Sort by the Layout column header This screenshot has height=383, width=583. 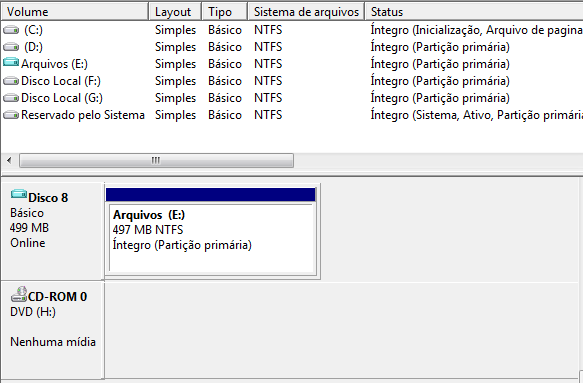pyautogui.click(x=175, y=12)
